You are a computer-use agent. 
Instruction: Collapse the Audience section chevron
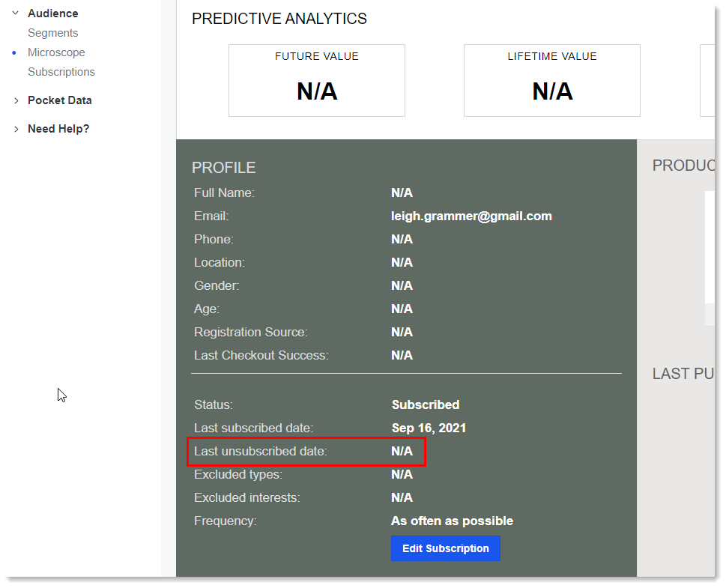[15, 13]
